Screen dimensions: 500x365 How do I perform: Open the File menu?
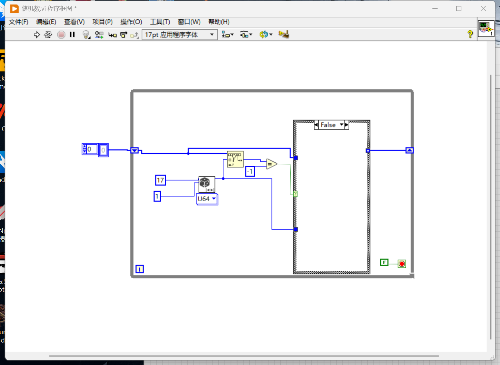(19, 22)
